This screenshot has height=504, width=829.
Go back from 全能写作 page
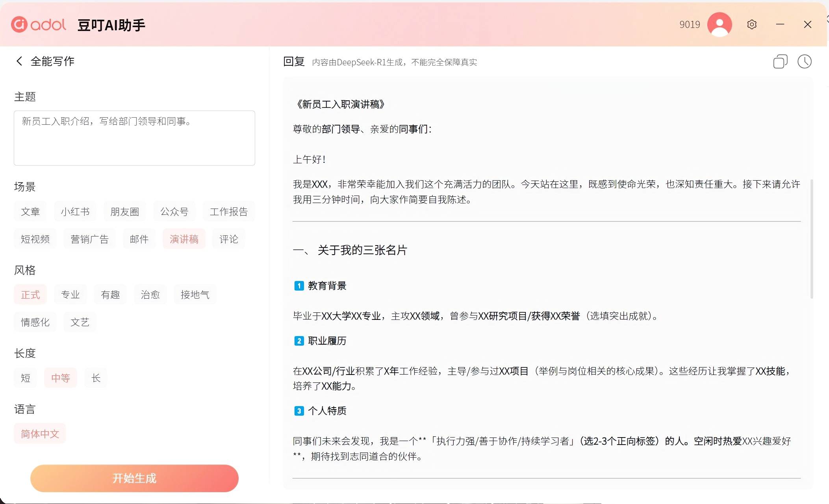coord(19,61)
